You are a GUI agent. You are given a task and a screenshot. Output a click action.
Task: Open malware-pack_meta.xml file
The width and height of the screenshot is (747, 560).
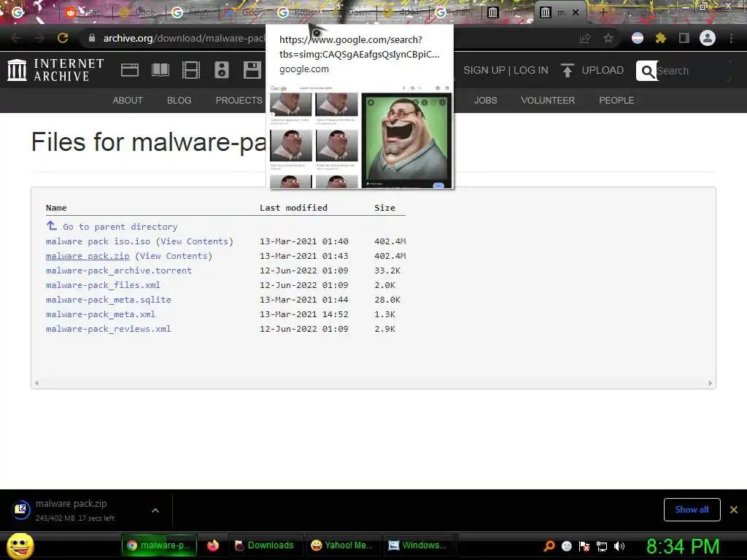click(101, 314)
